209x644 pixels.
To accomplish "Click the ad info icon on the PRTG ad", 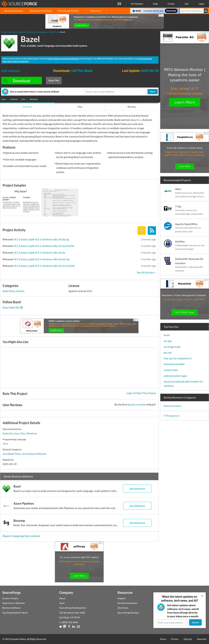I will pos(205,32).
